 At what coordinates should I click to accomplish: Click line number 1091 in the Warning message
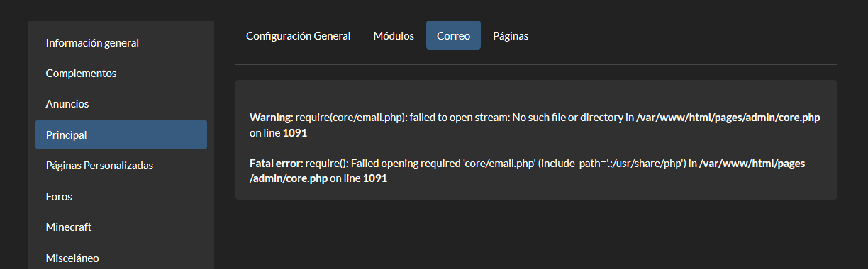295,133
